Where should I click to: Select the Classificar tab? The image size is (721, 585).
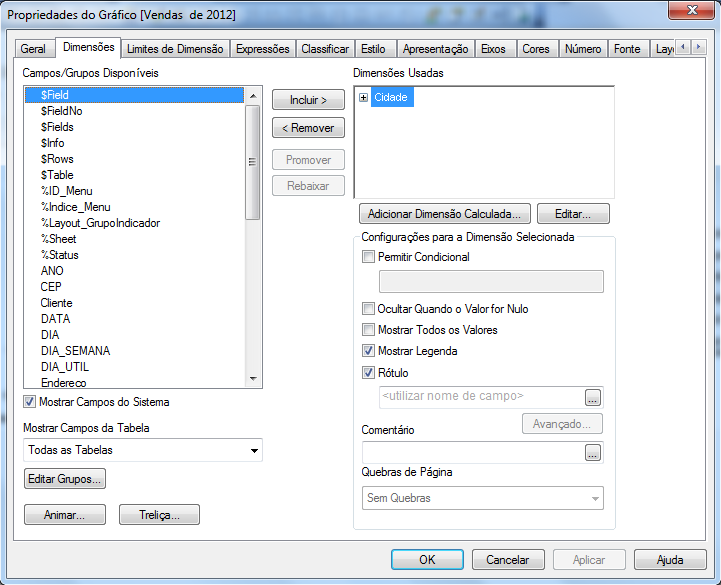325,49
